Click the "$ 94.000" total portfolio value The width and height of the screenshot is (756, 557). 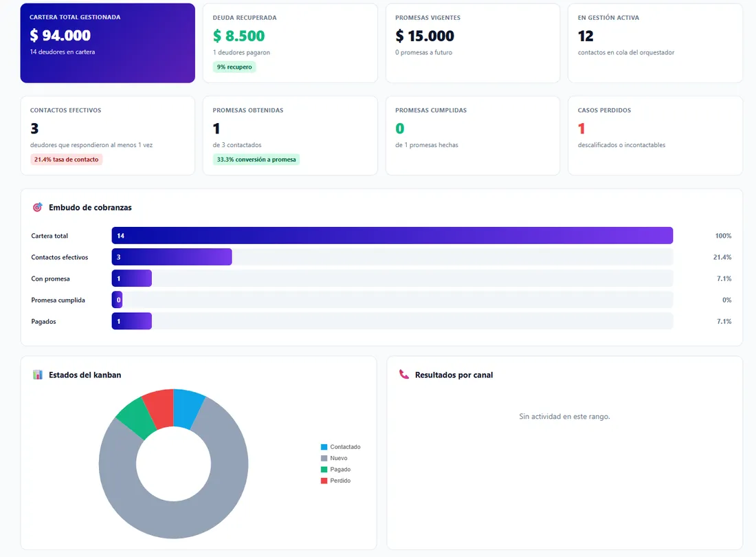click(60, 35)
